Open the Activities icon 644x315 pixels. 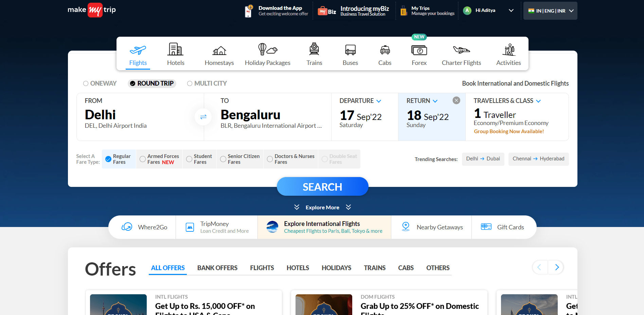(509, 50)
